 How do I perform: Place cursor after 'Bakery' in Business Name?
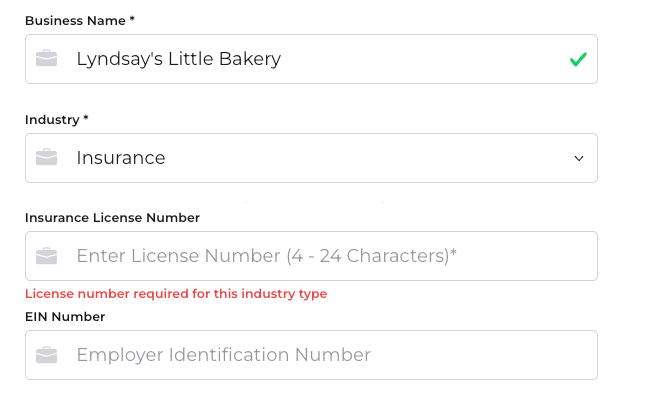(x=282, y=59)
